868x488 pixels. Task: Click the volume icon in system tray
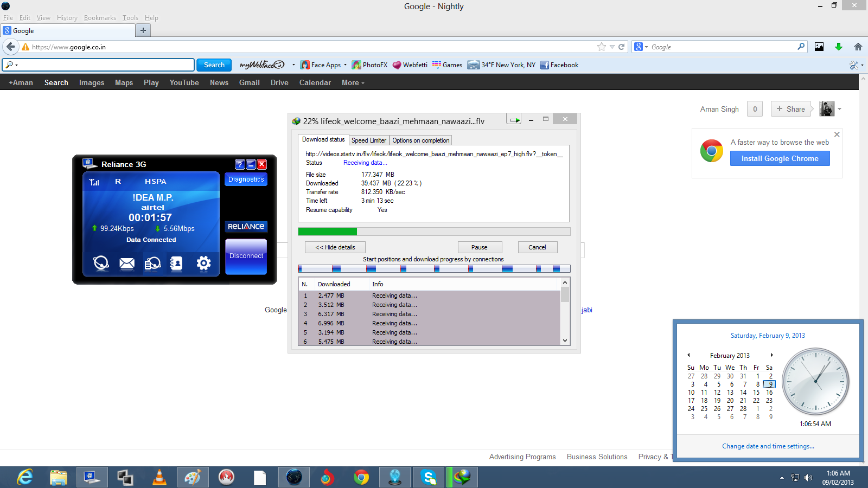coord(808,478)
